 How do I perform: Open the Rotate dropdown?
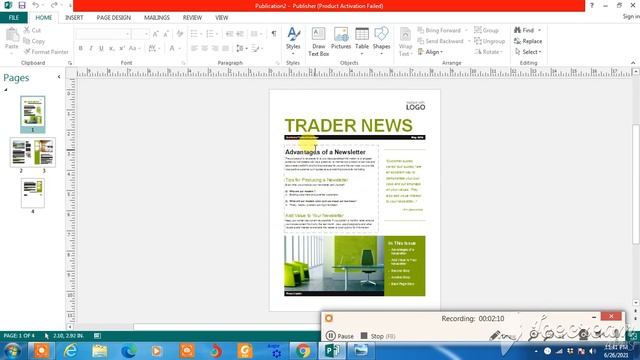(x=489, y=52)
